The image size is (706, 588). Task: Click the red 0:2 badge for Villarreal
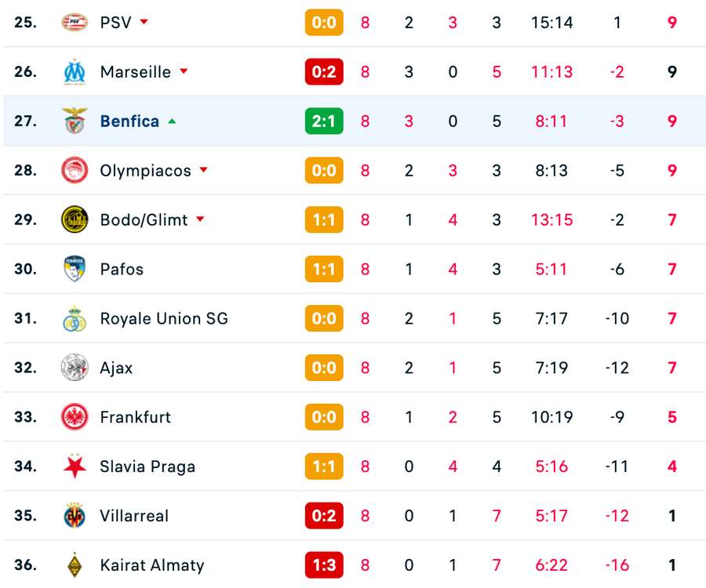coord(324,516)
